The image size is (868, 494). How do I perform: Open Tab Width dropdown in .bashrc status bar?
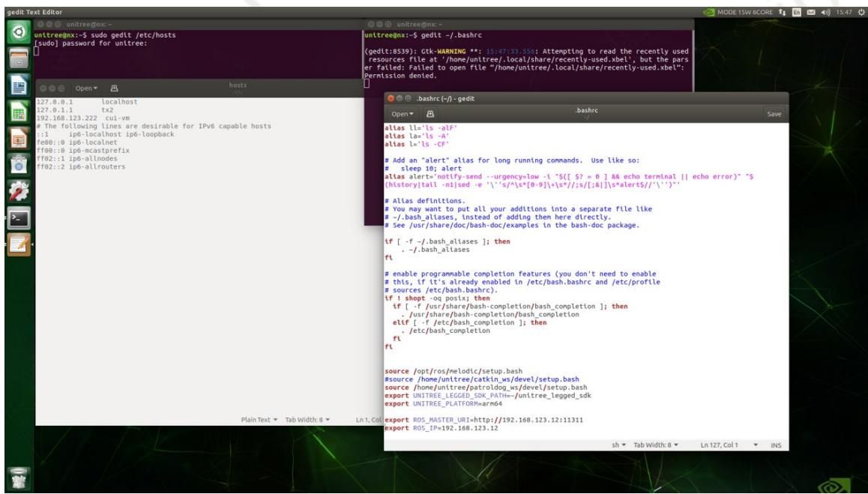(656, 445)
